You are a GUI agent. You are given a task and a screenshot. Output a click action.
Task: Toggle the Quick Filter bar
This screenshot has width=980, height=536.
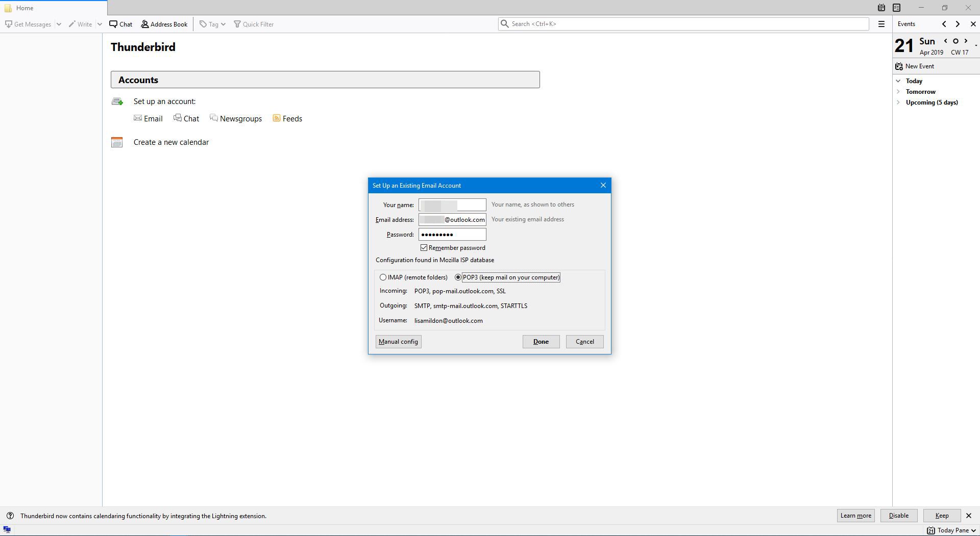click(254, 24)
